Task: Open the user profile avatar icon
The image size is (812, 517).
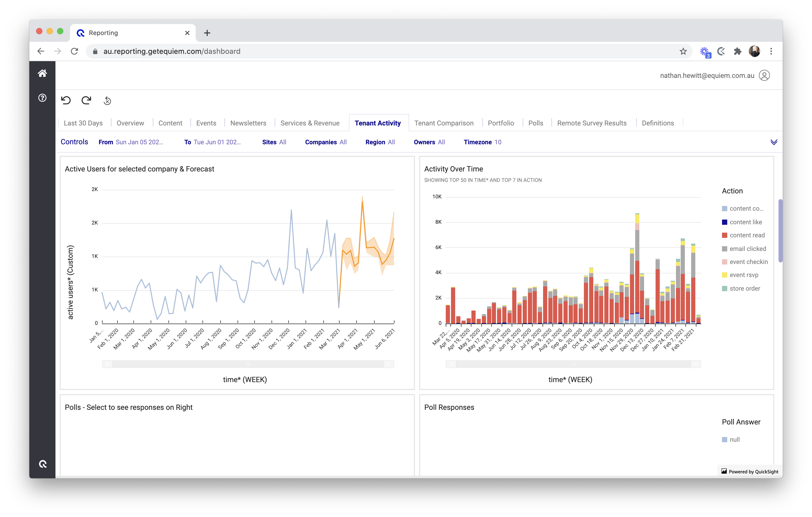Action: (x=764, y=76)
